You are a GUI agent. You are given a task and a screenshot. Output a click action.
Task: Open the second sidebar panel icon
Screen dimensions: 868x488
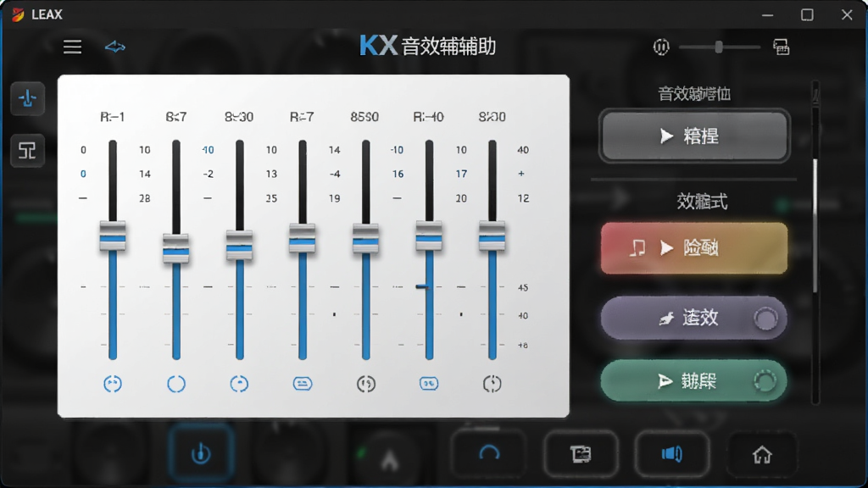(x=27, y=150)
